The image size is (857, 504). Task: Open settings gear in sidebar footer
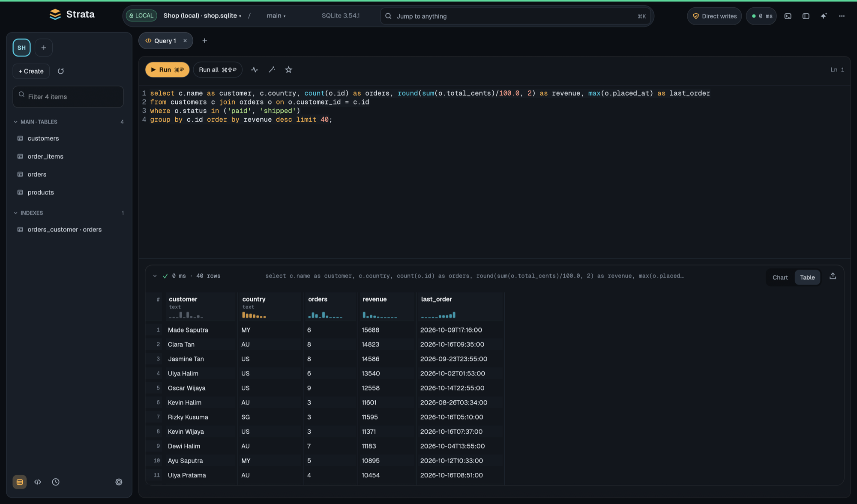click(x=119, y=482)
